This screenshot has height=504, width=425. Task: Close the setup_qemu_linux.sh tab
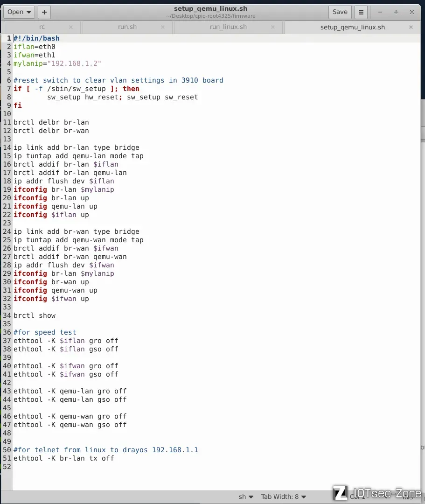411,27
